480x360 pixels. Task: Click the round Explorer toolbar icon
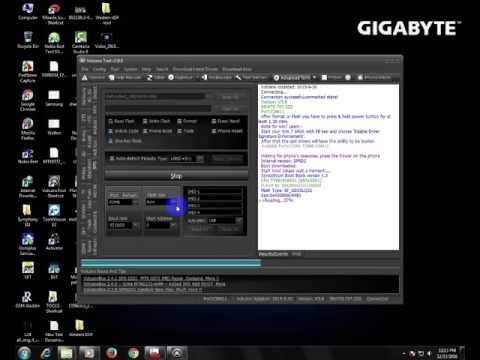(x=171, y=77)
